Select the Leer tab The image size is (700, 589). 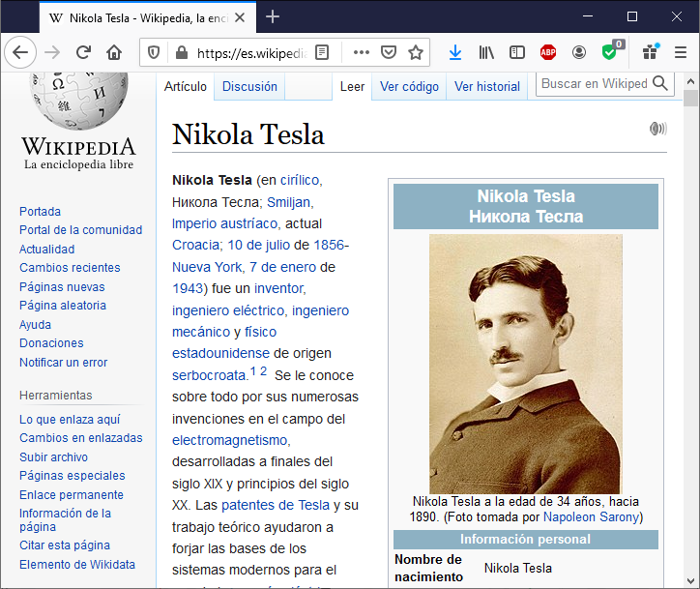click(x=352, y=86)
